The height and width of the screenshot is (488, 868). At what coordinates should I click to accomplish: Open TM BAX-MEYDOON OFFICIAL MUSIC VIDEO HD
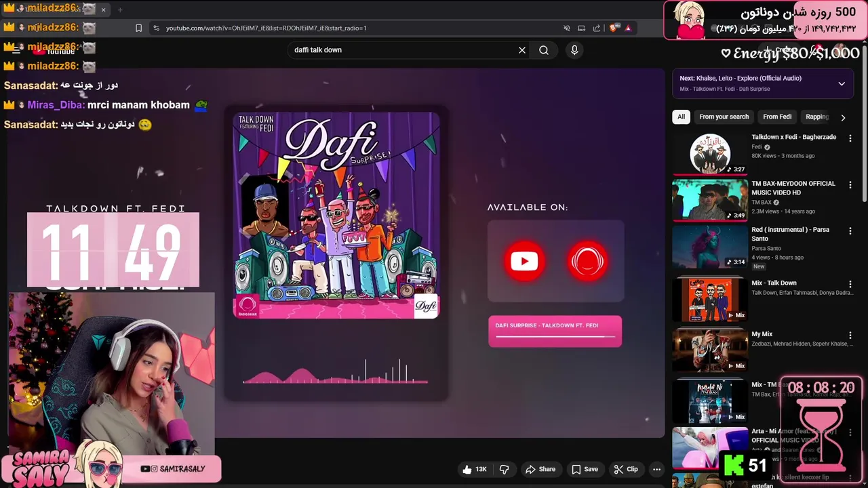pos(793,188)
